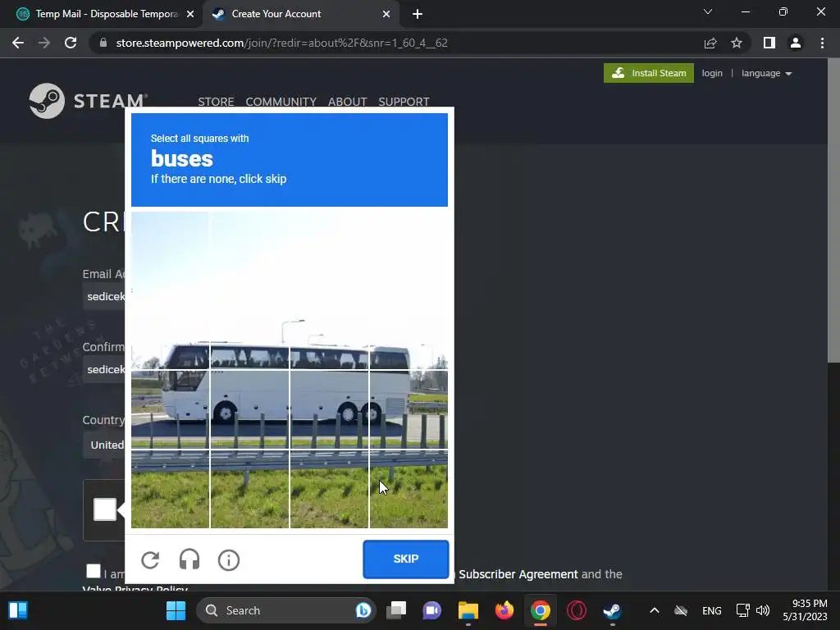Image resolution: width=840 pixels, height=630 pixels.
Task: Launch Firefox from the taskbar
Action: point(504,610)
